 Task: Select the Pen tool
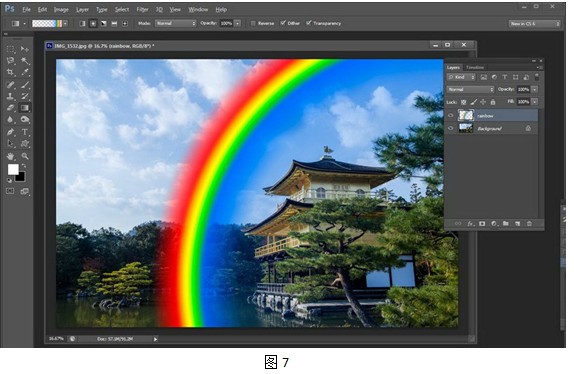[x=10, y=132]
